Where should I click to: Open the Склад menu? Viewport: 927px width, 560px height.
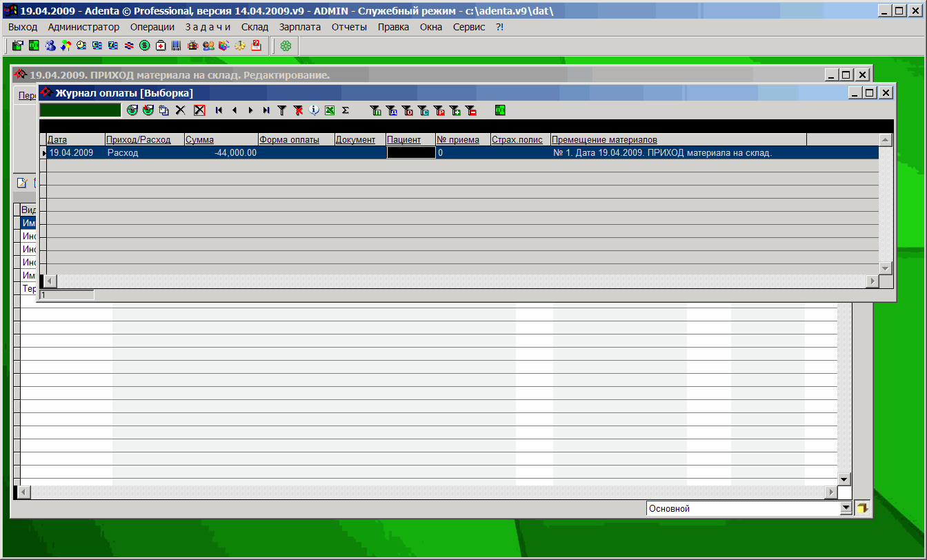255,27
